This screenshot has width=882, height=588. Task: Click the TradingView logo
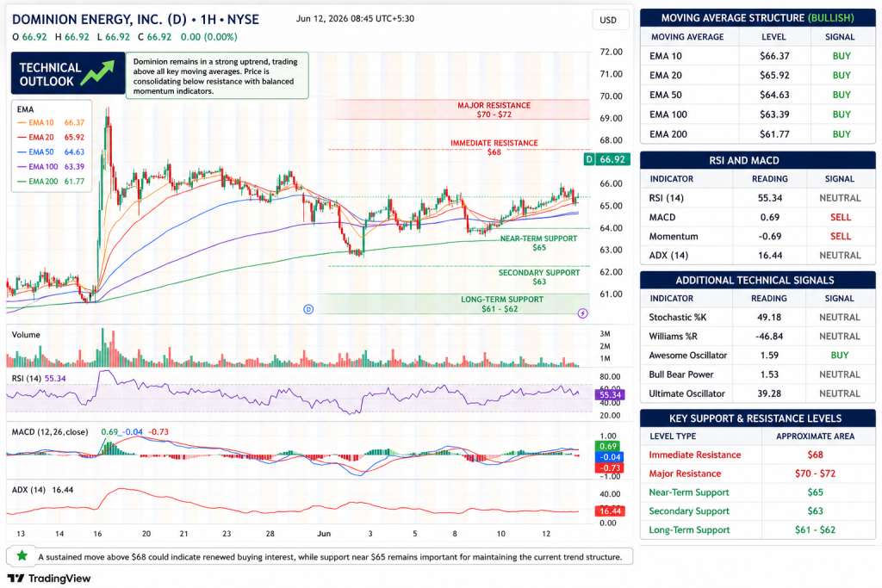(x=49, y=579)
